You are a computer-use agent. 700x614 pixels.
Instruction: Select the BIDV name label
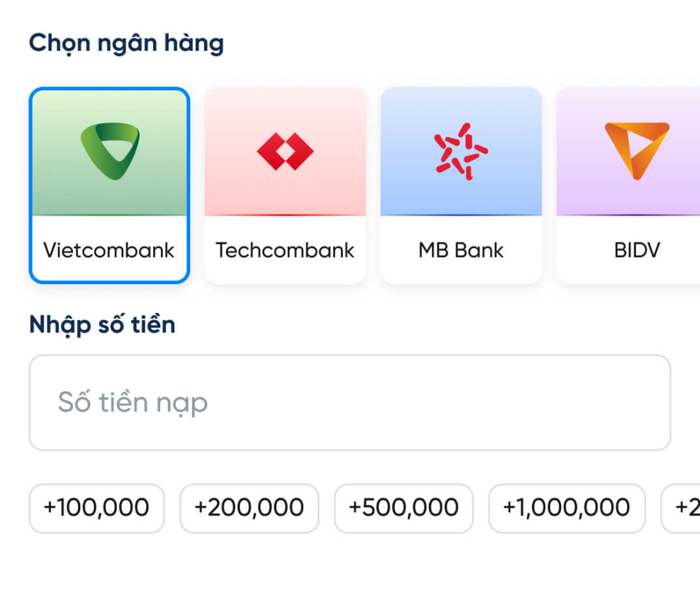(x=637, y=250)
